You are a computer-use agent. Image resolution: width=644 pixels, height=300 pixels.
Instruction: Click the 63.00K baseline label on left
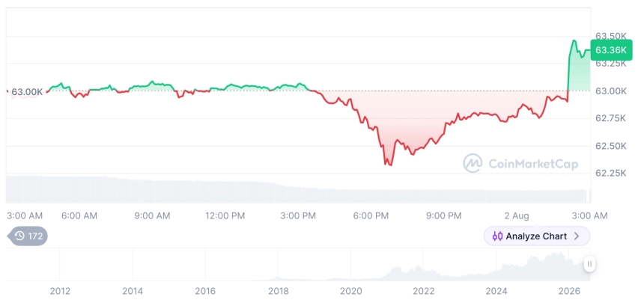(x=27, y=92)
